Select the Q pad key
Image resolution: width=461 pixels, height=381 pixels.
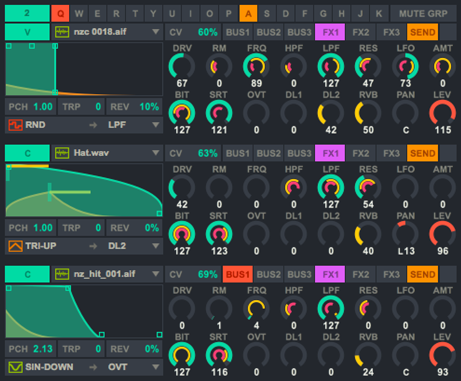60,14
